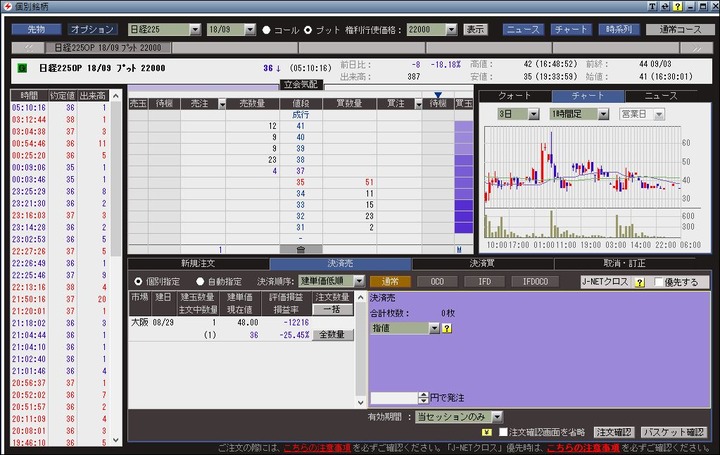The height and width of the screenshot is (455, 720).
Task: Click the help icon next to J-NETクロス
Action: [640, 282]
